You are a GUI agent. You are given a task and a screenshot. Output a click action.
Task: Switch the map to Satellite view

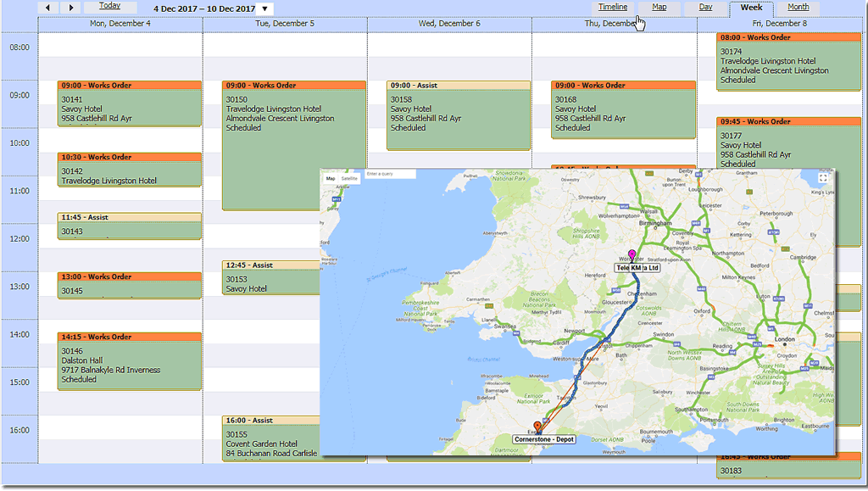coord(350,179)
